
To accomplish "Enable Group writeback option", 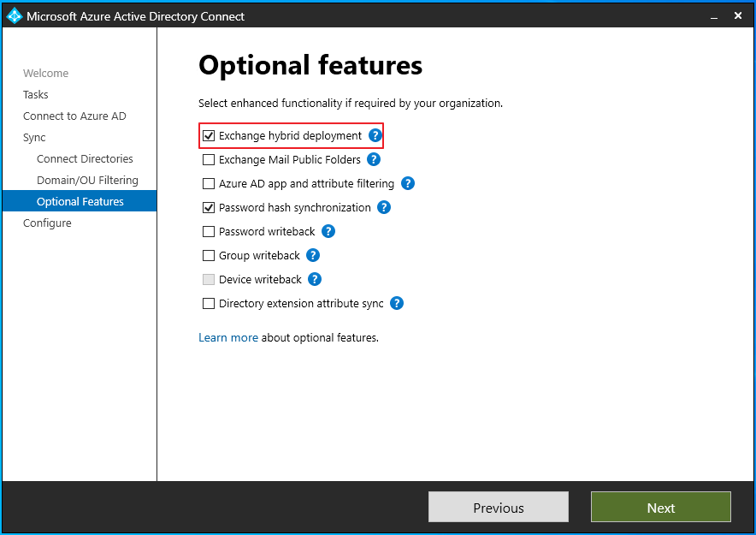I will [x=209, y=255].
